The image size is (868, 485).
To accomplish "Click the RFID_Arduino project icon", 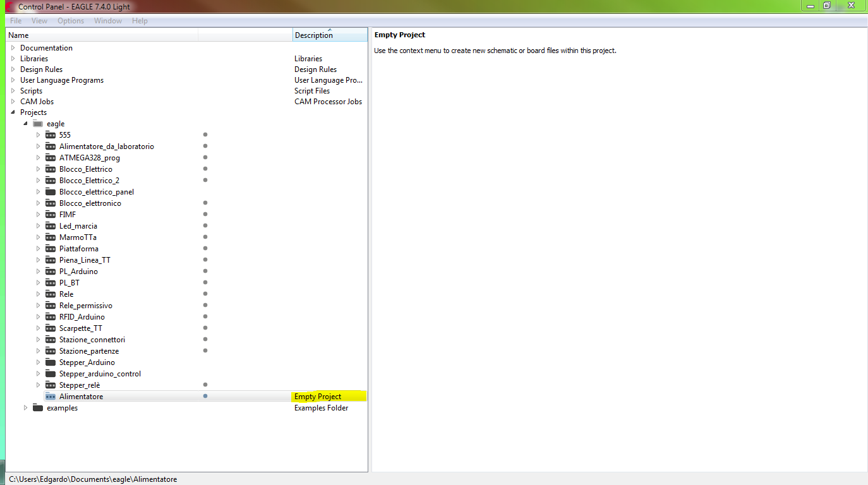I will pos(51,317).
